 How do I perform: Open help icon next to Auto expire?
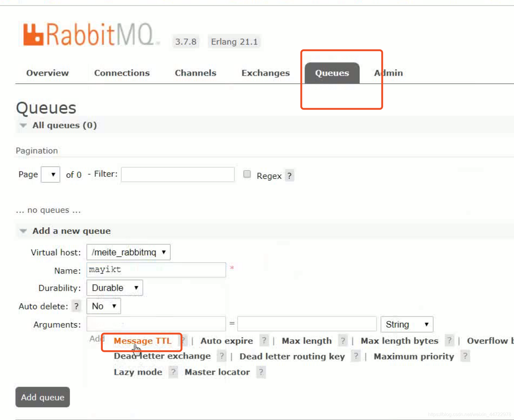264,340
